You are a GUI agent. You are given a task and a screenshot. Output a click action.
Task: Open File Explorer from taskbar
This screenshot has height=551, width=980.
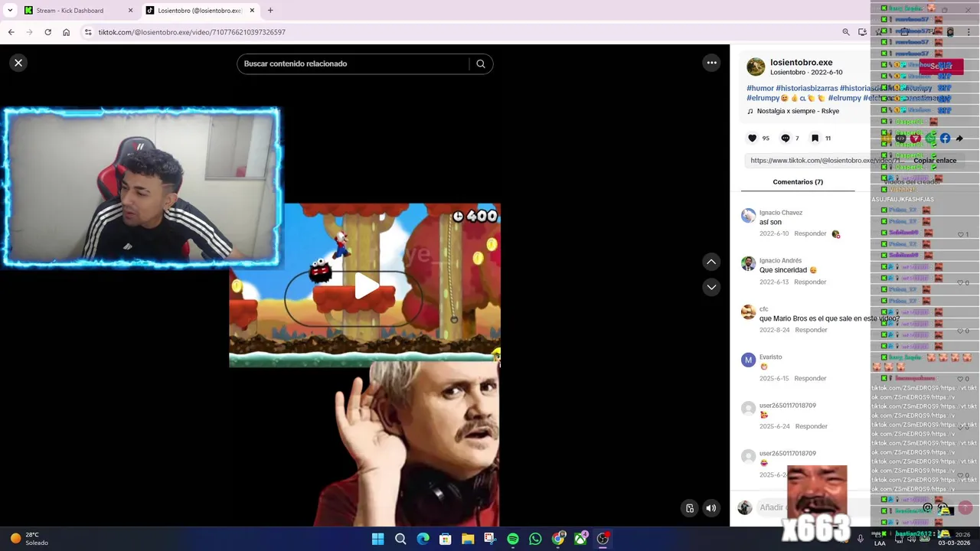pos(468,539)
